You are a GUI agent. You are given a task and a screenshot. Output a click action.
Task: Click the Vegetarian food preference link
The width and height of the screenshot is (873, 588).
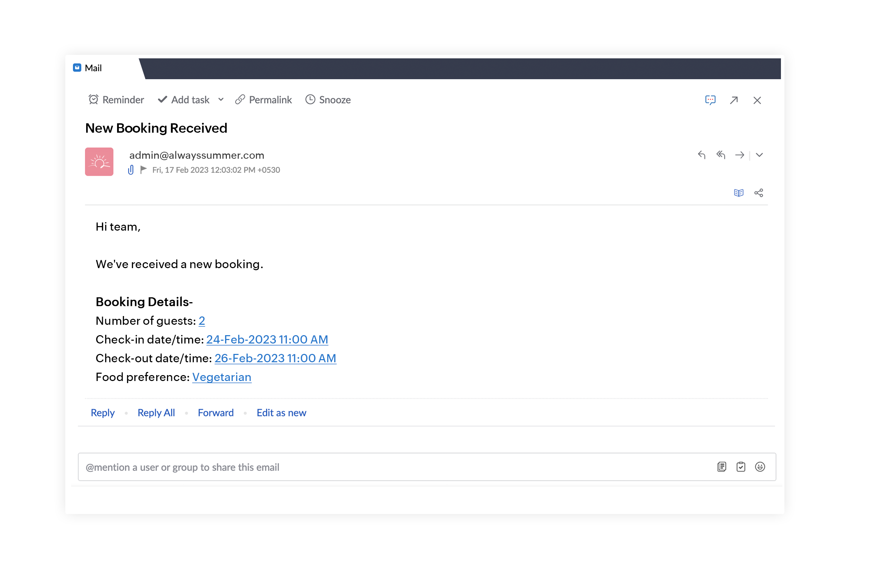(x=222, y=377)
